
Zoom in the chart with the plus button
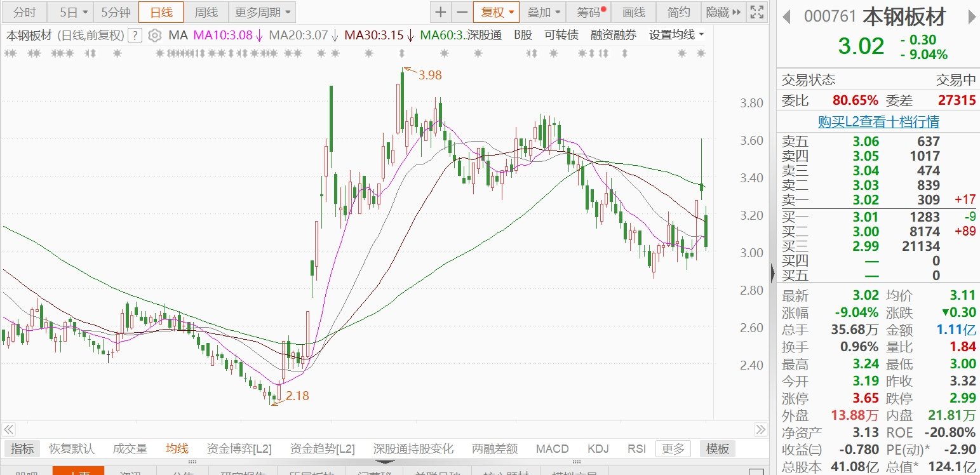point(441,12)
